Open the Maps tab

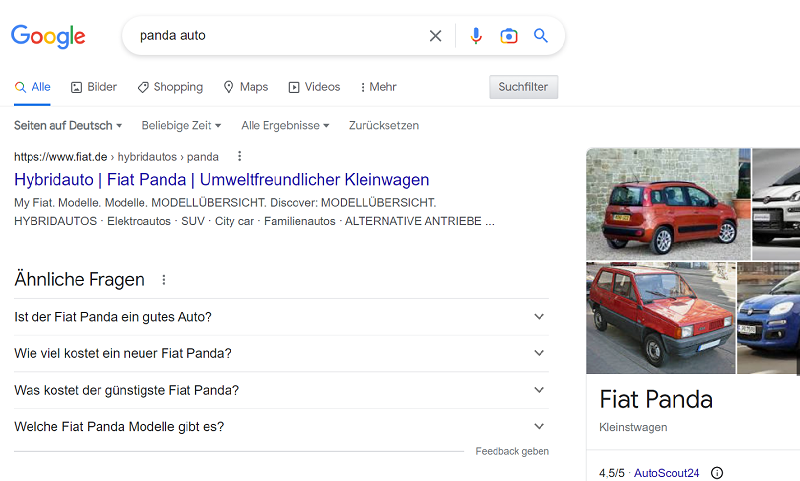(x=245, y=87)
